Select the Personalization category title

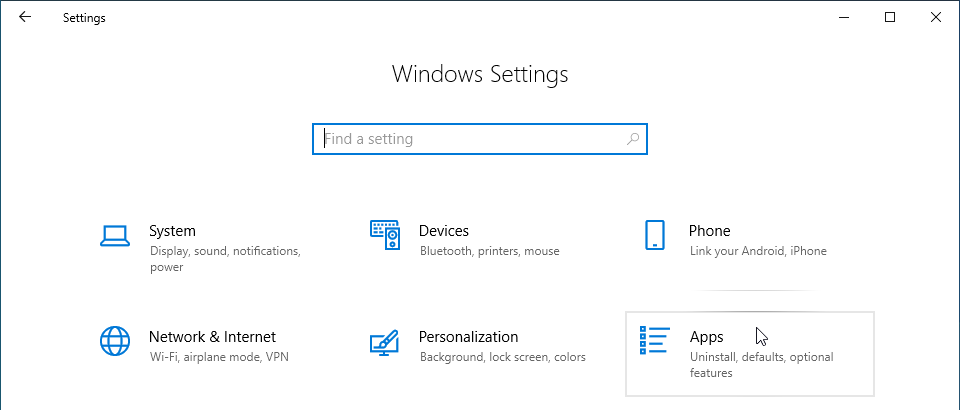tap(468, 337)
